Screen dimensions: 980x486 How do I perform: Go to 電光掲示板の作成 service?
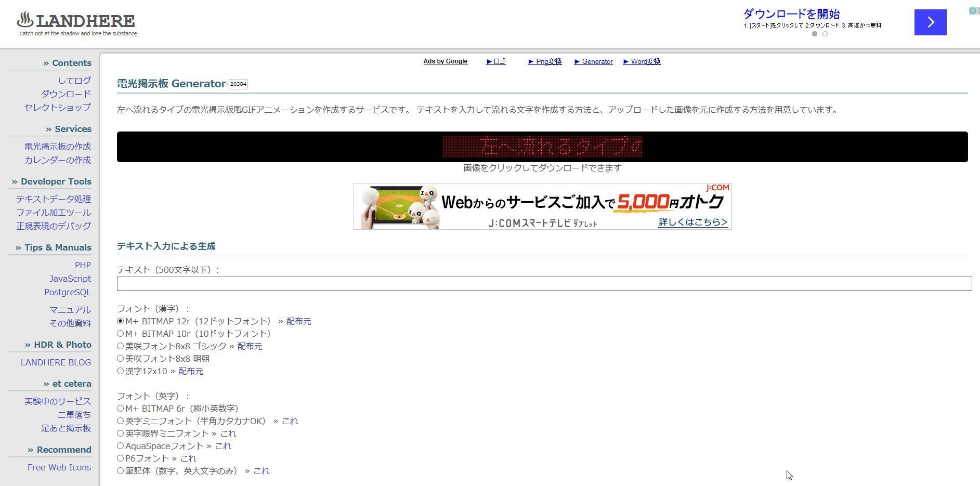click(x=58, y=147)
